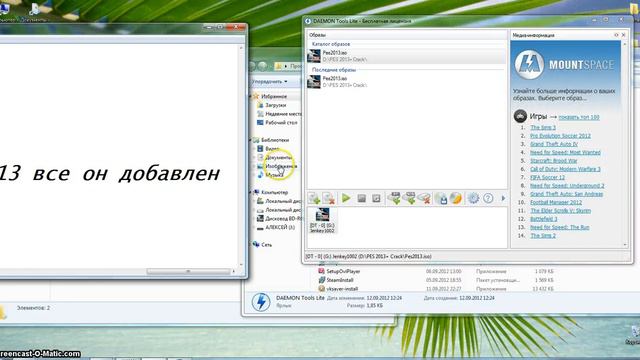Click the Explorer Back navigation button
The width and height of the screenshot is (640, 360).
(252, 66)
